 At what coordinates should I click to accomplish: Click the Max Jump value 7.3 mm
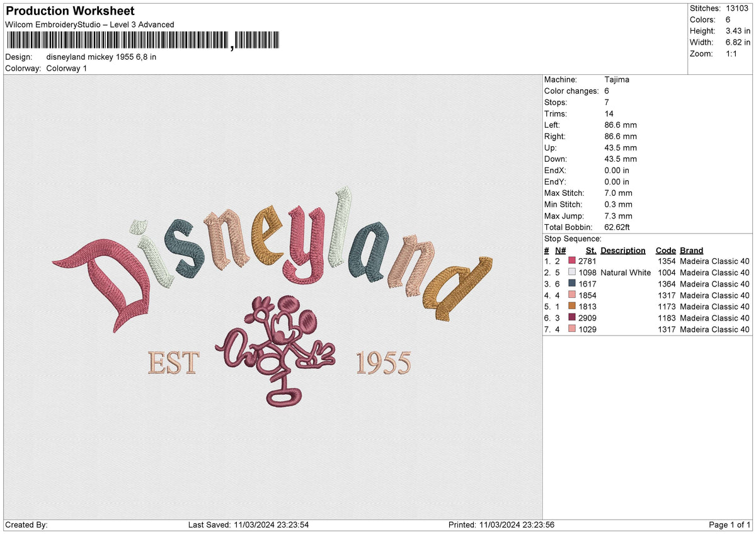618,215
